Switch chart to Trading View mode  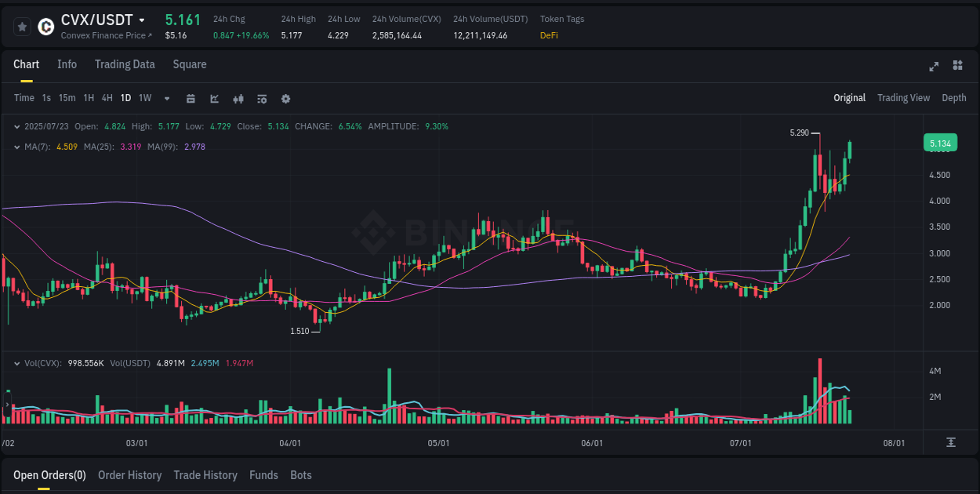click(x=903, y=98)
